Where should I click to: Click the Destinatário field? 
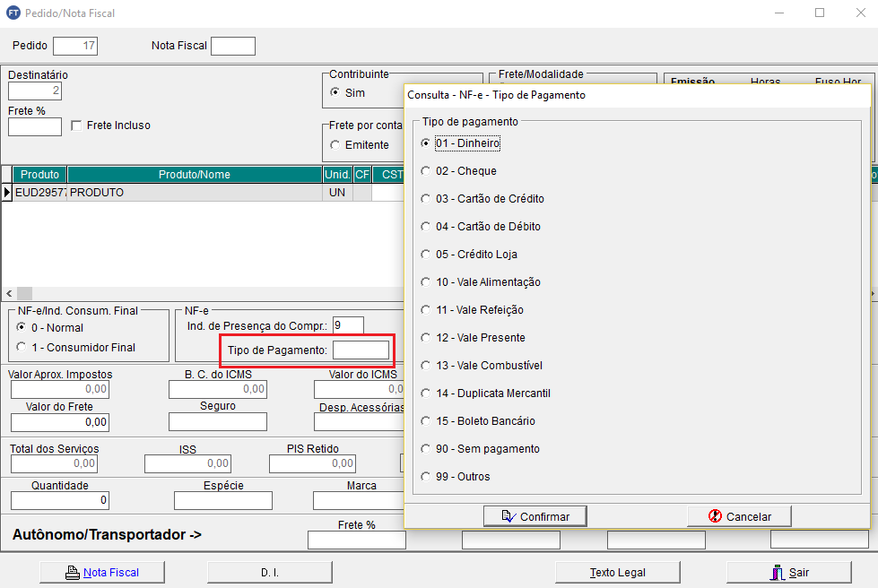point(35,91)
